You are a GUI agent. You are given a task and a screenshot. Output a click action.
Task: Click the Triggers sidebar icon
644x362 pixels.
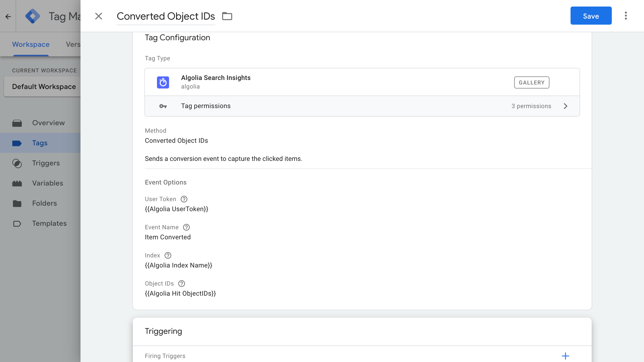pos(17,163)
